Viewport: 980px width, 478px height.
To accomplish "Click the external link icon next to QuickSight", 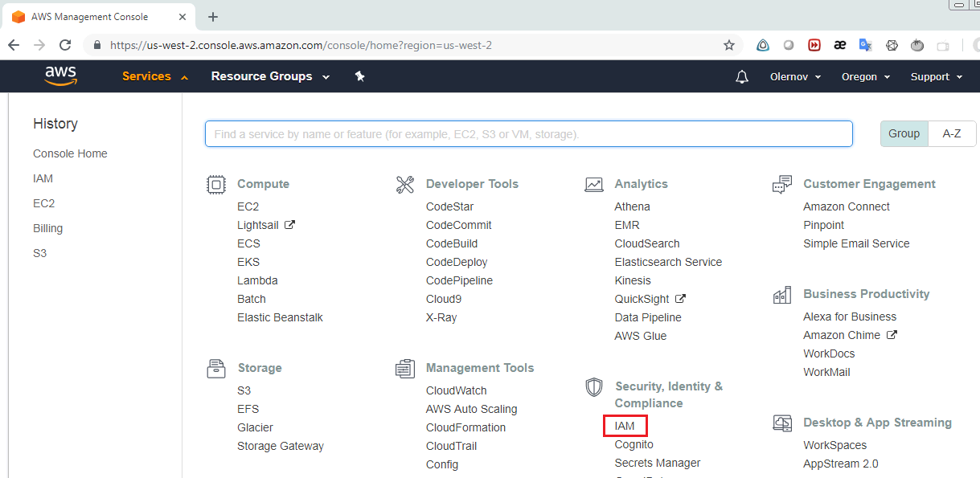I will (x=680, y=299).
